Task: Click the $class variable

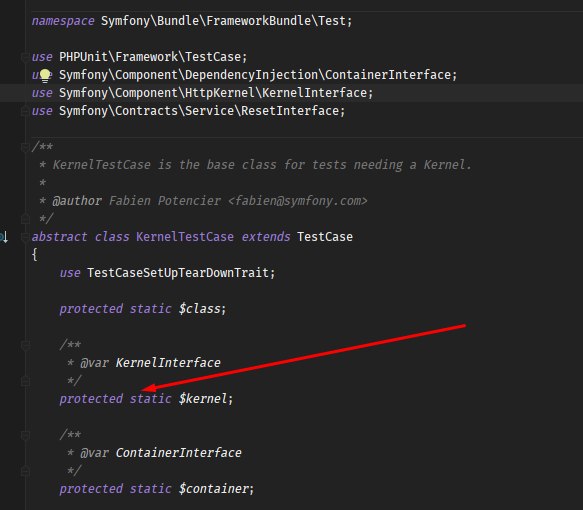Action: [x=199, y=309]
